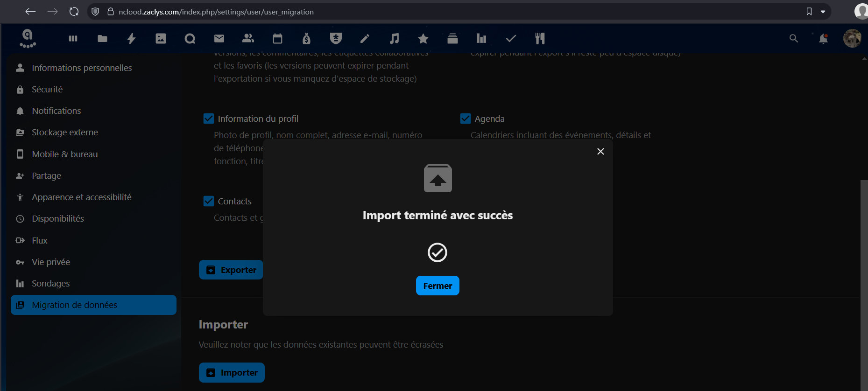Open the user avatar menu

coord(852,39)
